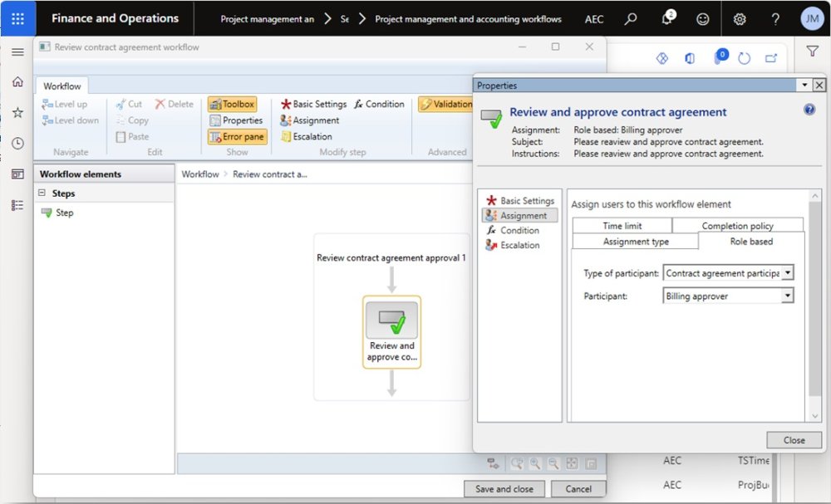Click fit to screen icon on canvas toolbar
The width and height of the screenshot is (831, 504).
pyautogui.click(x=572, y=464)
